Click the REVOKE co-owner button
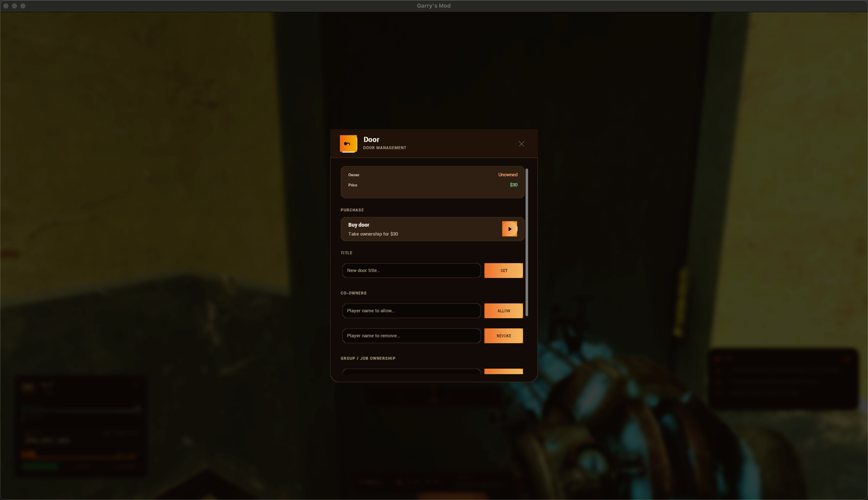Viewport: 868px width, 500px height. (503, 336)
